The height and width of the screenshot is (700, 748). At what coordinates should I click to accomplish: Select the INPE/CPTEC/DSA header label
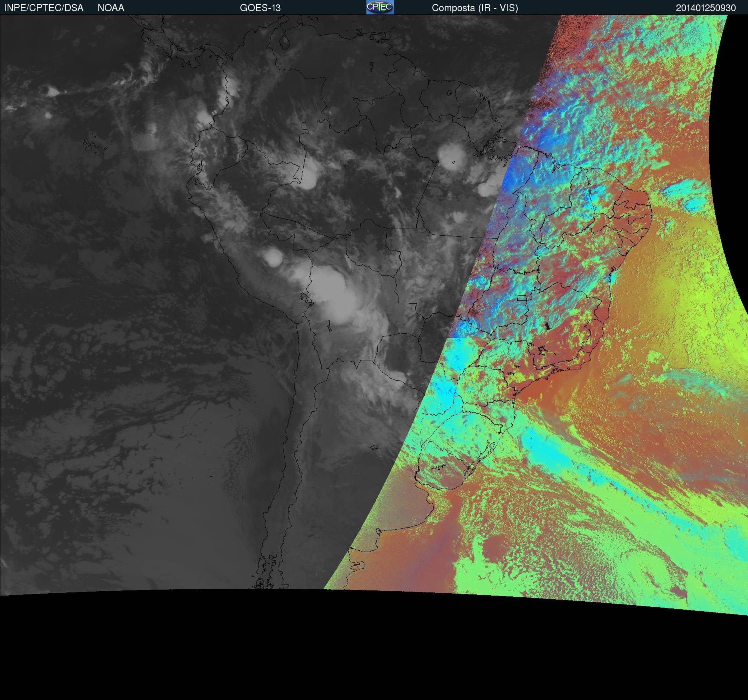44,8
